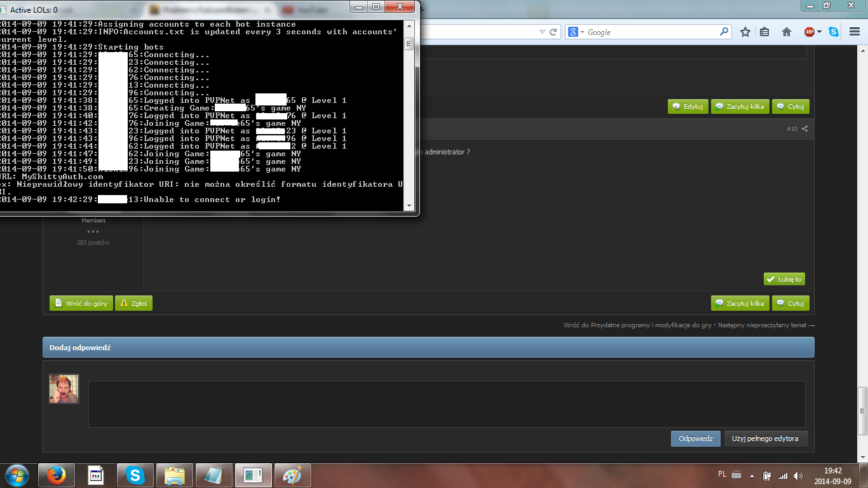Image resolution: width=868 pixels, height=488 pixels.
Task: Click the Firefox reload page icon
Action: pyautogui.click(x=553, y=32)
